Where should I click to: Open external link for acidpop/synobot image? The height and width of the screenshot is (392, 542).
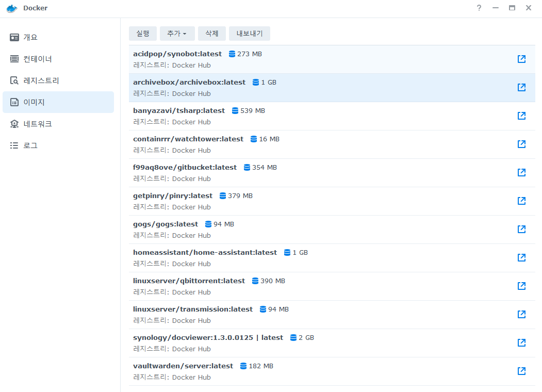point(521,59)
